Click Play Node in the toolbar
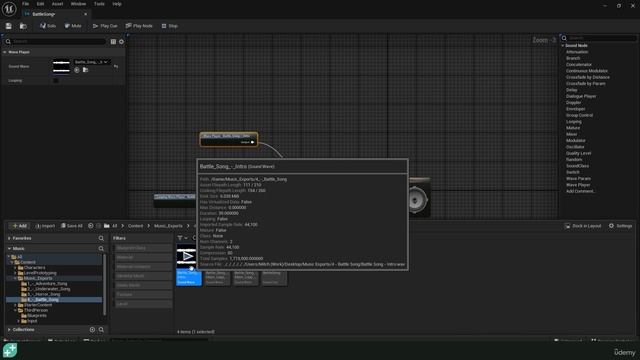 139,26
